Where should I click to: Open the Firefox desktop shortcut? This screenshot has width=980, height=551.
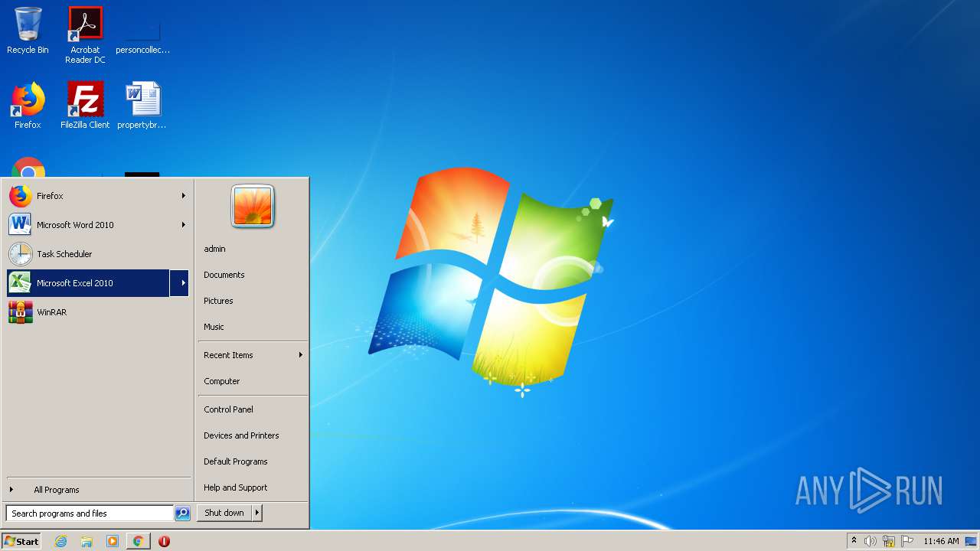tap(28, 106)
